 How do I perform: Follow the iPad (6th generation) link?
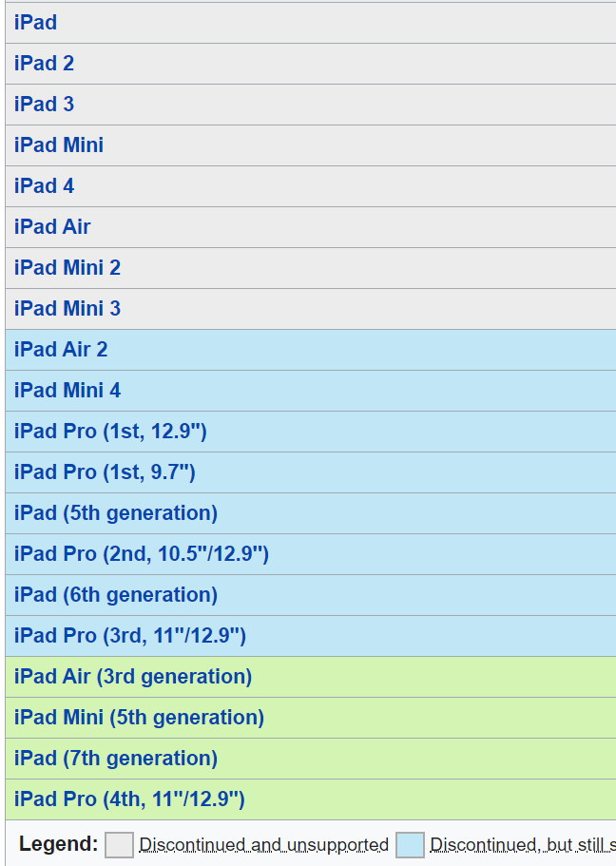tap(116, 595)
